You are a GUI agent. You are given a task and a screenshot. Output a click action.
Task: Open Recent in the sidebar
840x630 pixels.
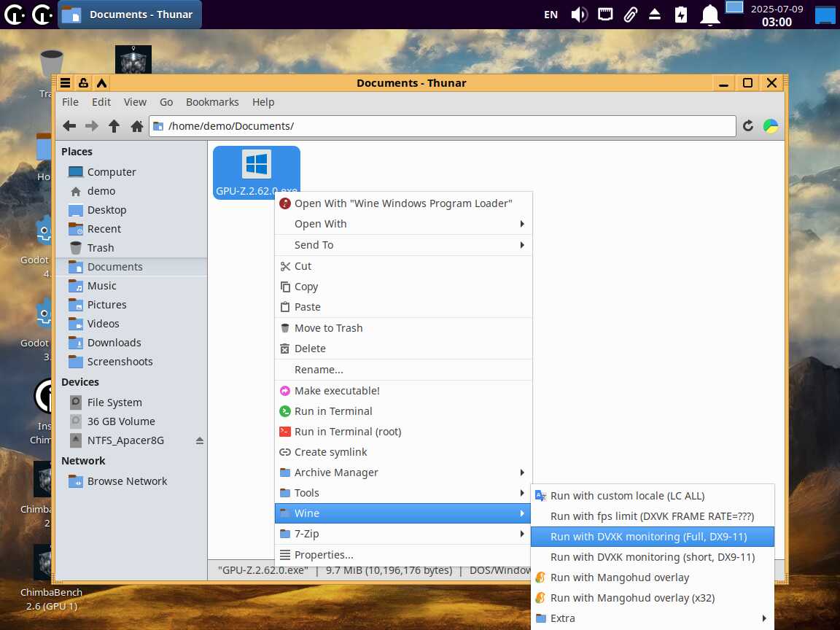point(131,229)
